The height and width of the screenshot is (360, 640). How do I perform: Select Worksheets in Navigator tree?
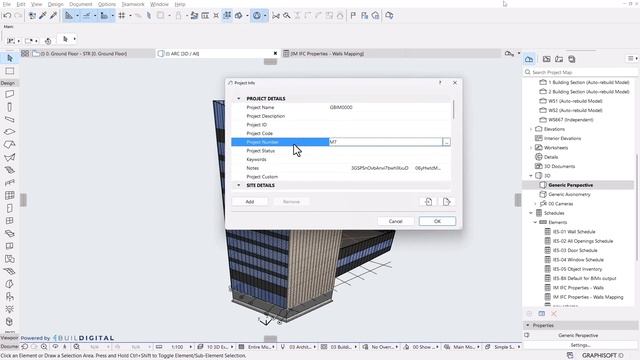coord(556,148)
